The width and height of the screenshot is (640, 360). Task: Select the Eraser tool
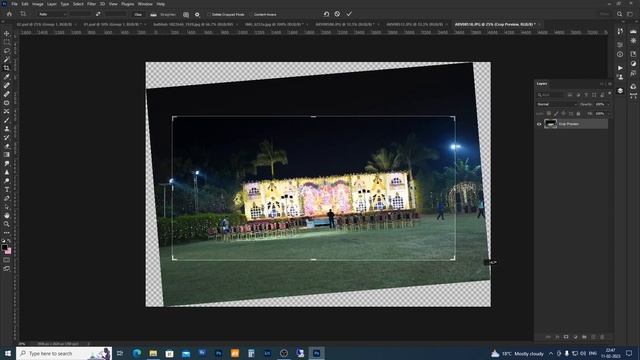tap(7, 146)
